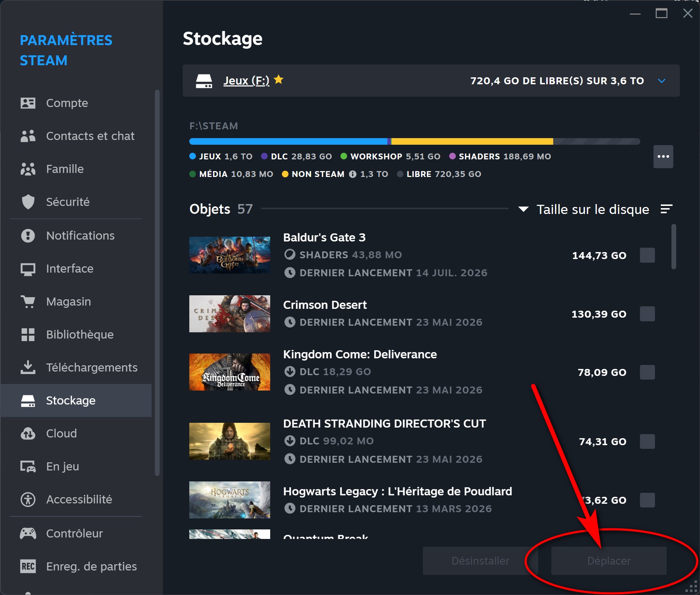This screenshot has height=595, width=700.
Task: Click the yellow Non Steam storage segment
Action: [472, 141]
